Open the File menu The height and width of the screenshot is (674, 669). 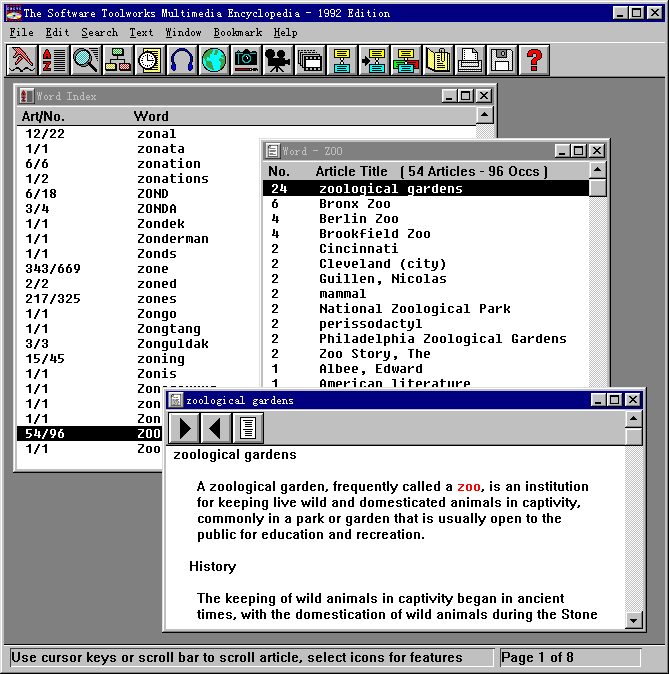pos(21,33)
